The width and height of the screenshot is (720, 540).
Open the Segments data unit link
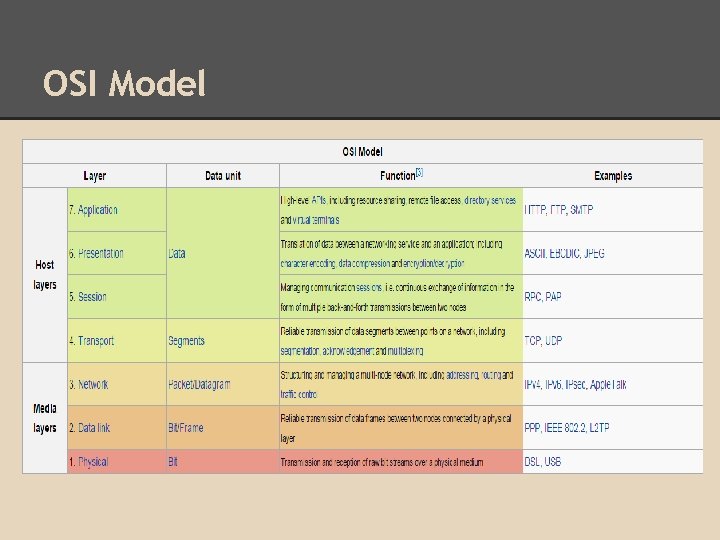[x=186, y=341]
